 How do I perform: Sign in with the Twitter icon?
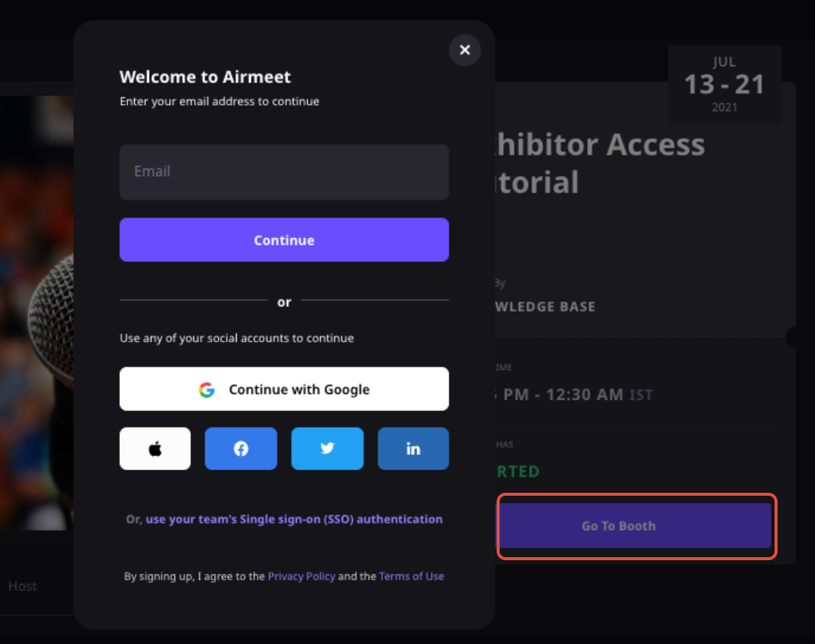click(x=327, y=449)
